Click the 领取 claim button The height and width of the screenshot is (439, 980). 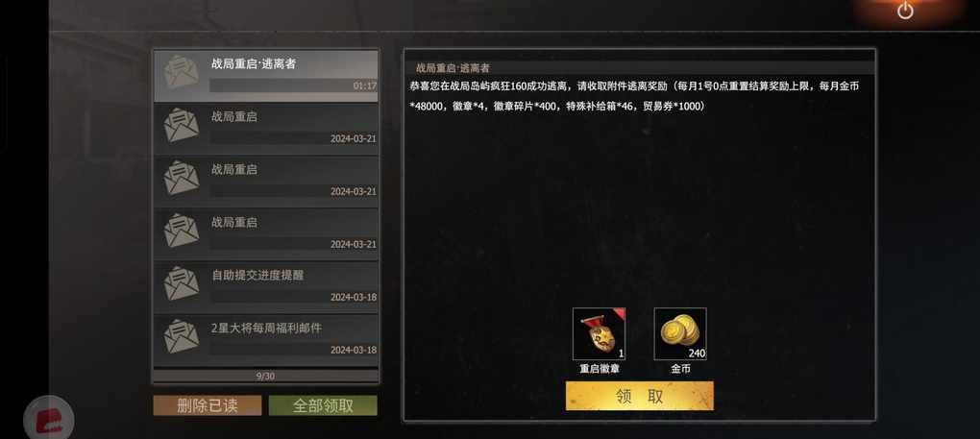[x=639, y=396]
